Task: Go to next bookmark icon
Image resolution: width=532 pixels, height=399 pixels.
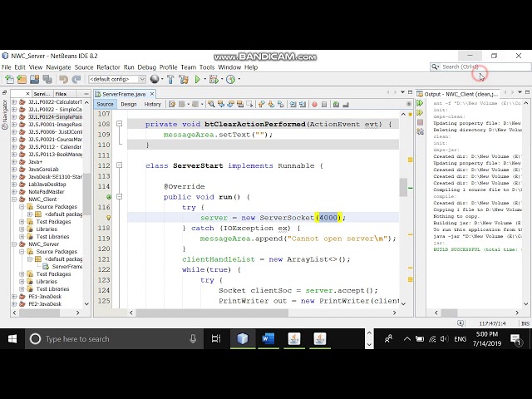Action: pyautogui.click(x=271, y=104)
